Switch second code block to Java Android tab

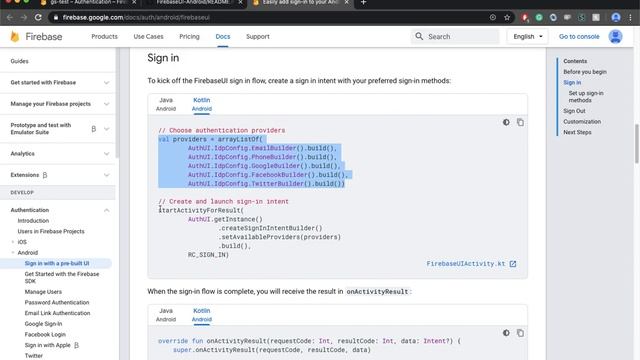(166, 315)
